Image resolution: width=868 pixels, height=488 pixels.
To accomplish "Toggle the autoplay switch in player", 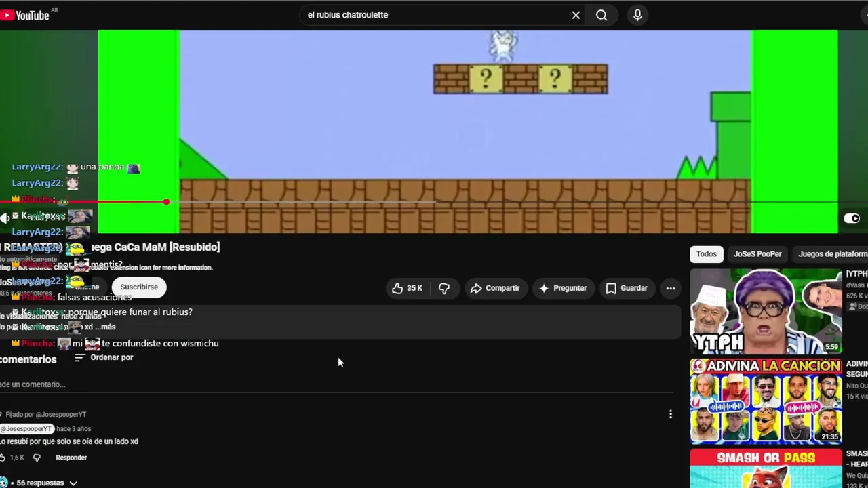I will pyautogui.click(x=852, y=218).
